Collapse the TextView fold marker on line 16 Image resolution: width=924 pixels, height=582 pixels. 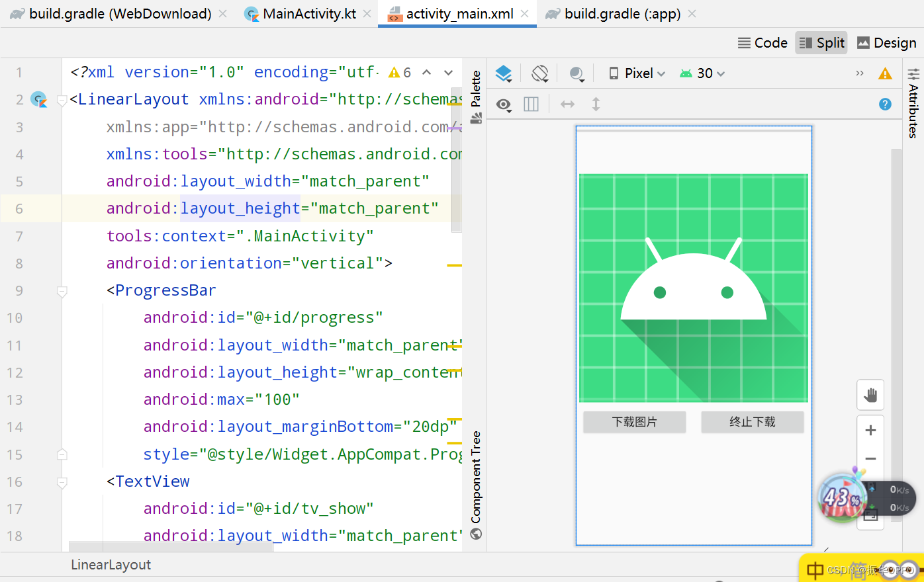[62, 482]
